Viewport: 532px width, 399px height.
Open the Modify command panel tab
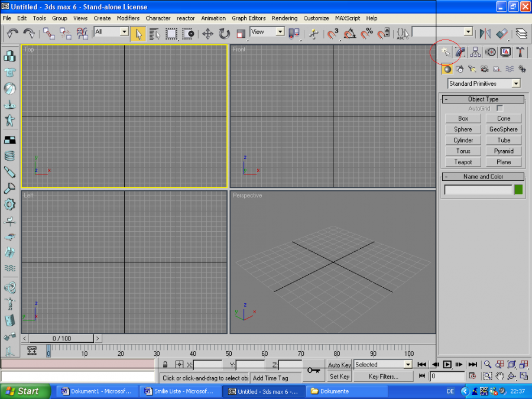[460, 53]
